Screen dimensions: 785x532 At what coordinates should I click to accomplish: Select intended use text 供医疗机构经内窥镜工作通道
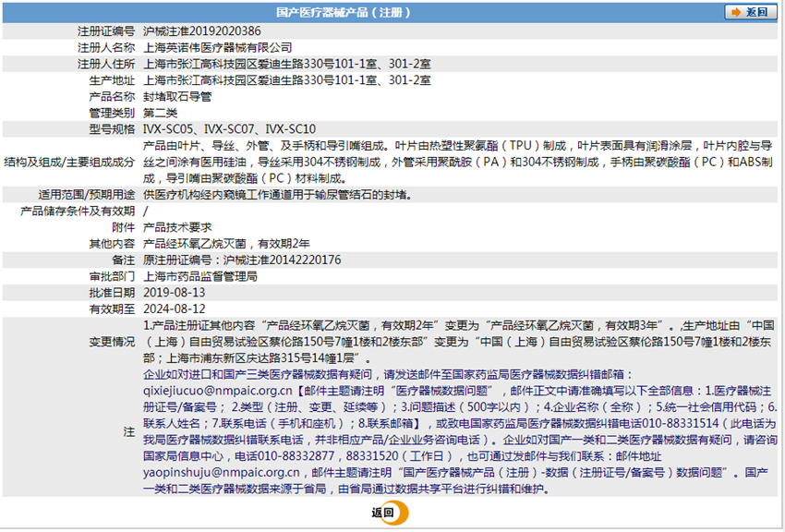point(278,195)
